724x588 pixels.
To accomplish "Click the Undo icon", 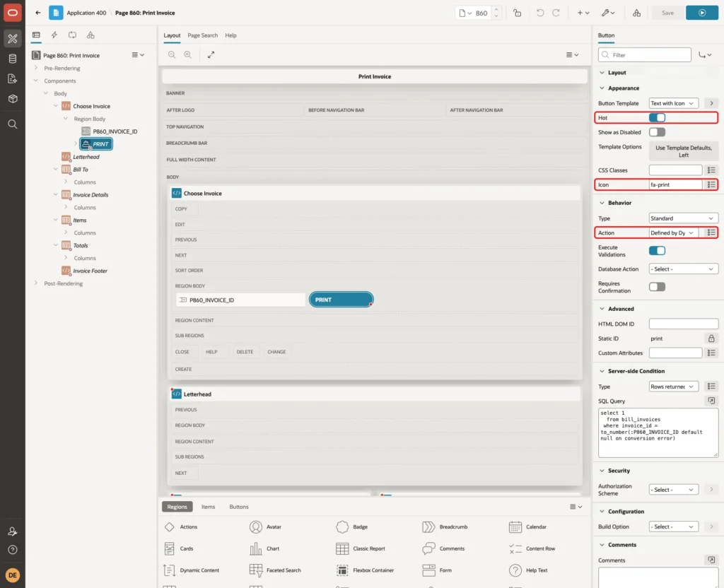I will pos(539,13).
